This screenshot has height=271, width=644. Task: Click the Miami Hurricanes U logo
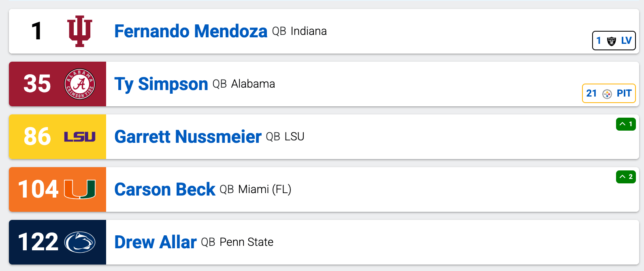tap(80, 189)
